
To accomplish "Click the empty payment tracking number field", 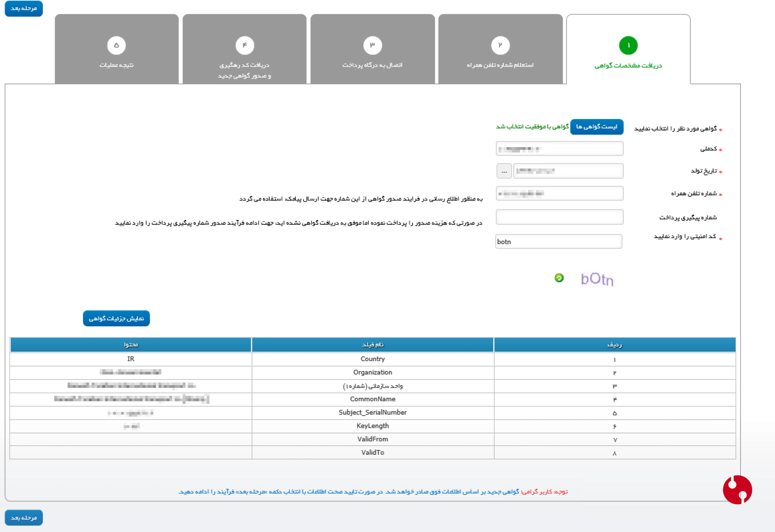I will coord(560,217).
